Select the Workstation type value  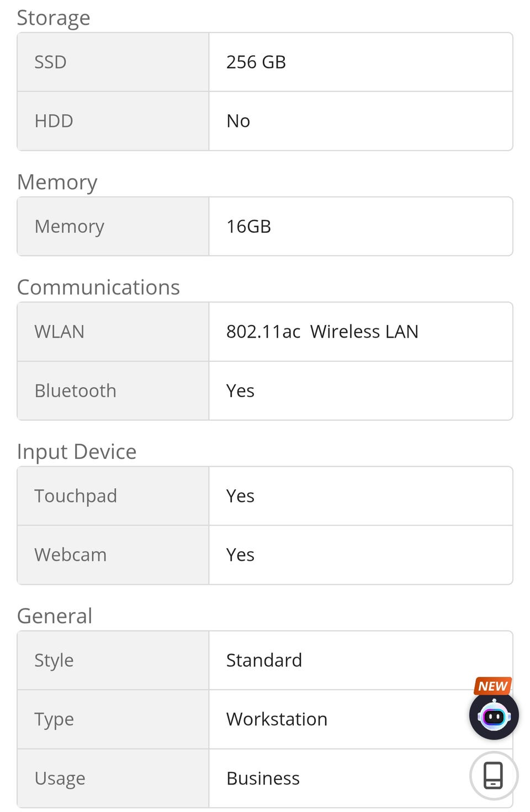pos(277,719)
